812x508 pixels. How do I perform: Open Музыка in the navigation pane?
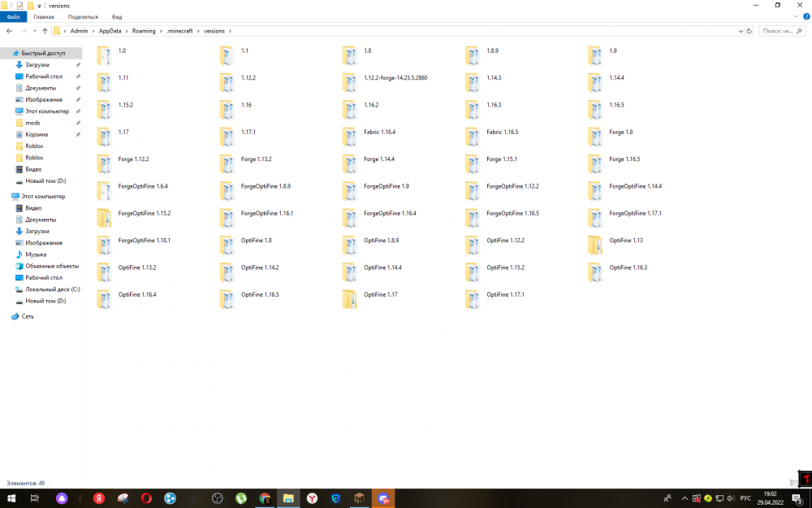[36, 254]
